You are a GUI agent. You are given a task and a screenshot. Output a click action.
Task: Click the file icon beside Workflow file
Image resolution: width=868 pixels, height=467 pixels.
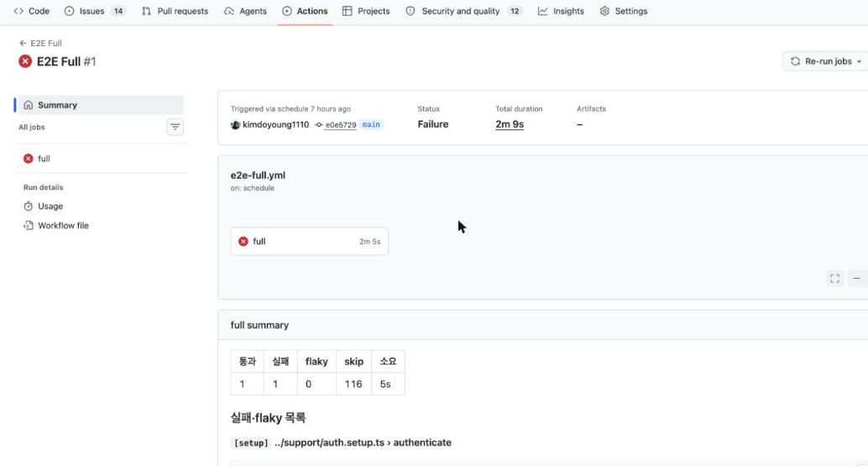(29, 225)
